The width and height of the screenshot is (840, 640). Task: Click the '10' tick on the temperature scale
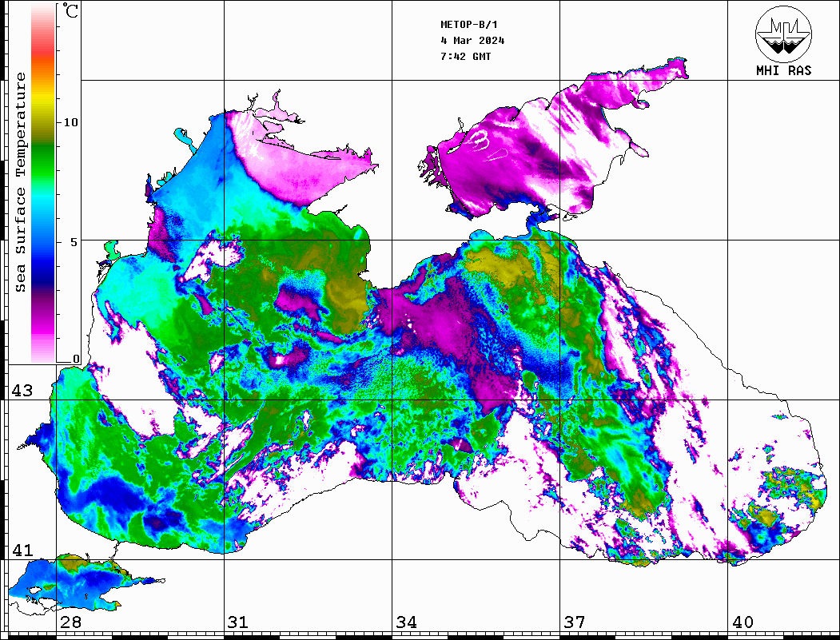(70, 122)
